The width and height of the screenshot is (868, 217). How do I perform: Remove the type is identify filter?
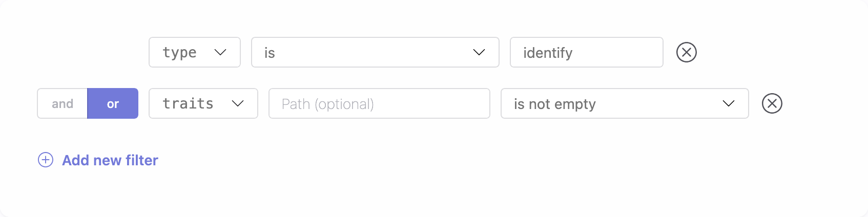pyautogui.click(x=686, y=52)
